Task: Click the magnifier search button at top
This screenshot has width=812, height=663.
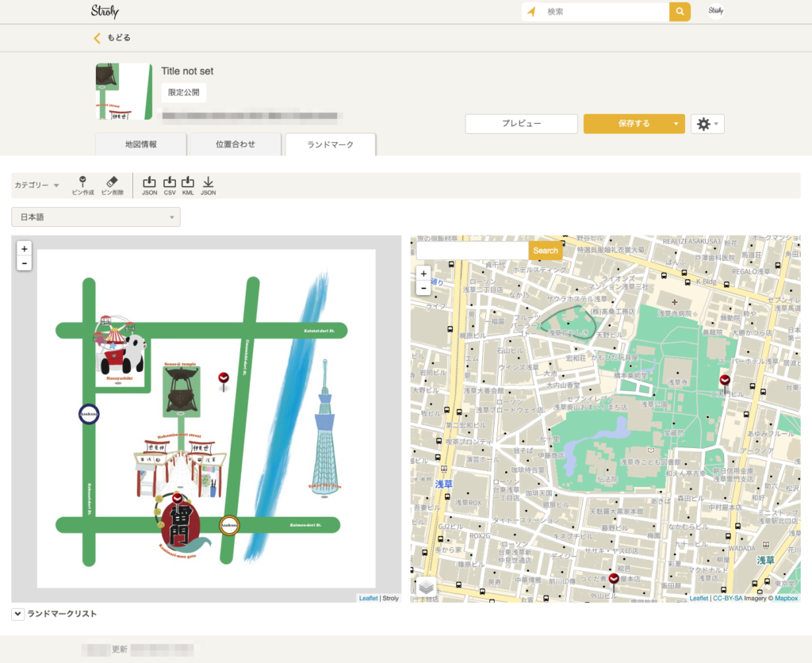Action: point(680,12)
